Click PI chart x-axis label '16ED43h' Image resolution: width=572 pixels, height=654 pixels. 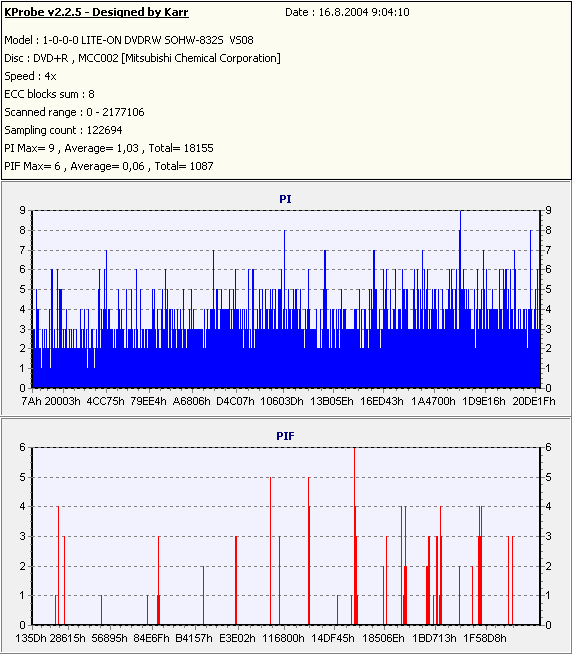(382, 401)
